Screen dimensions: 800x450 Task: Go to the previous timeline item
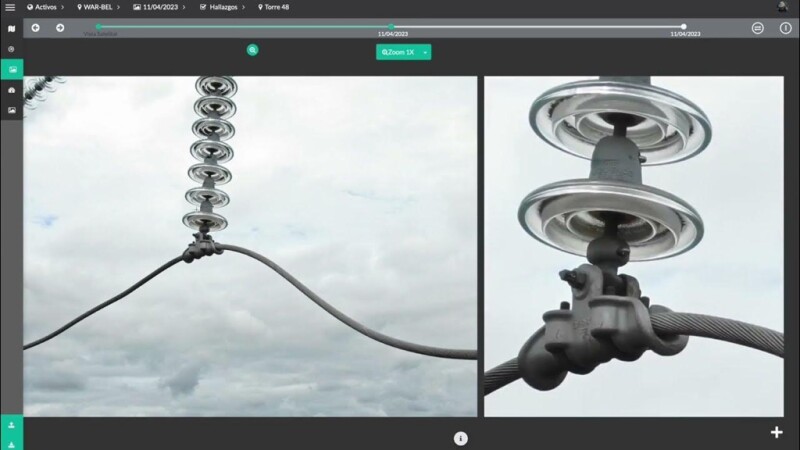click(35, 28)
